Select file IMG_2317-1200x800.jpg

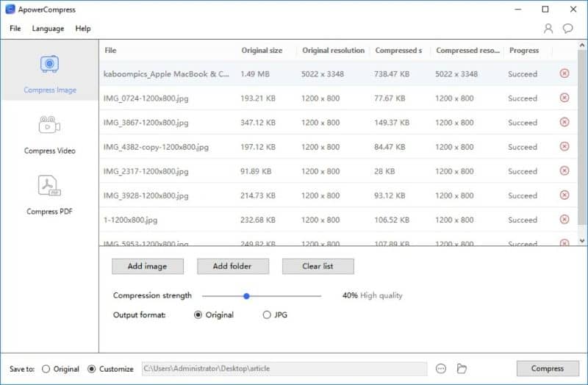tap(146, 171)
